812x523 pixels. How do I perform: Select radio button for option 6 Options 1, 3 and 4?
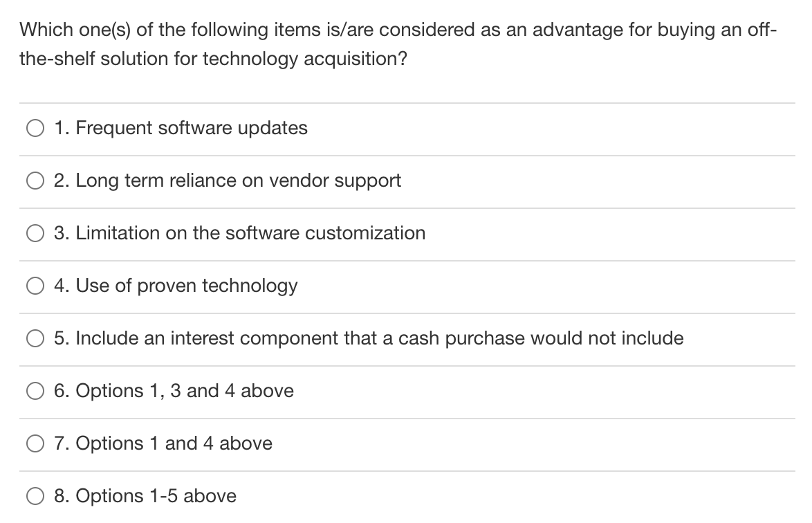[x=35, y=390]
